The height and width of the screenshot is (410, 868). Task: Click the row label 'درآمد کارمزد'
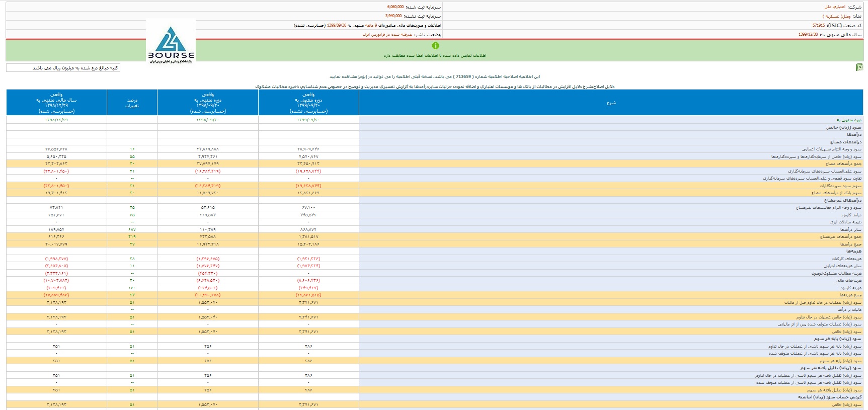[851, 215]
